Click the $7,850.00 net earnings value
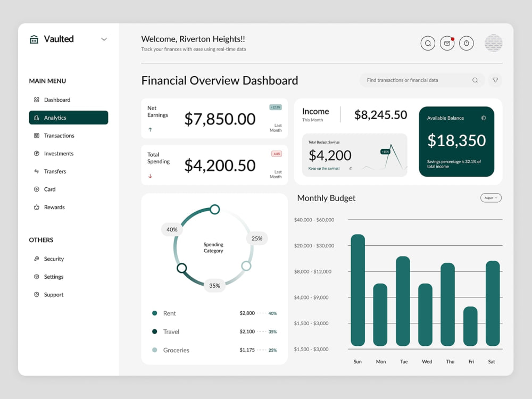The height and width of the screenshot is (399, 532). pos(220,119)
